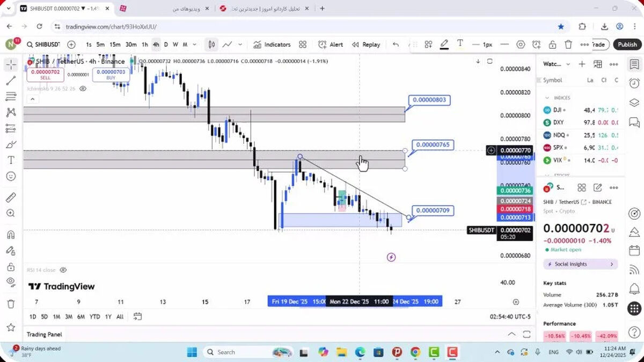Open drawing text color T option

tap(460, 44)
